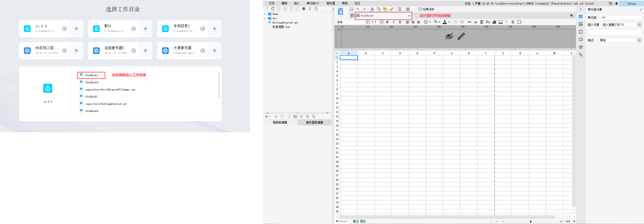This screenshot has width=644, height=224.
Task: Open the 格式 format dropdown
Action: pyautogui.click(x=639, y=40)
